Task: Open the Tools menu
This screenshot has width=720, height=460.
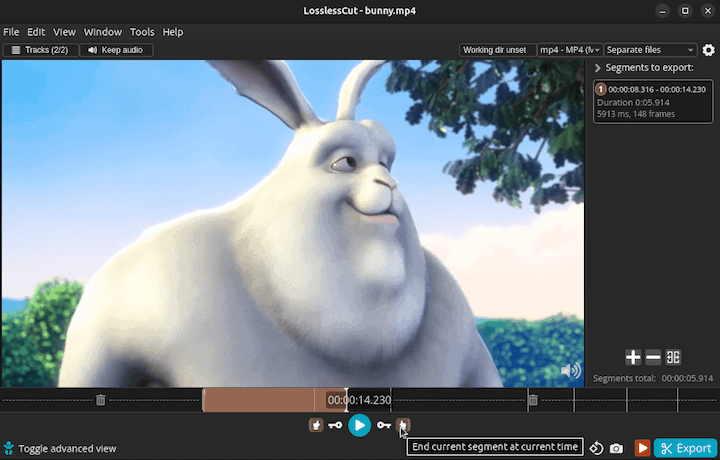Action: (142, 32)
